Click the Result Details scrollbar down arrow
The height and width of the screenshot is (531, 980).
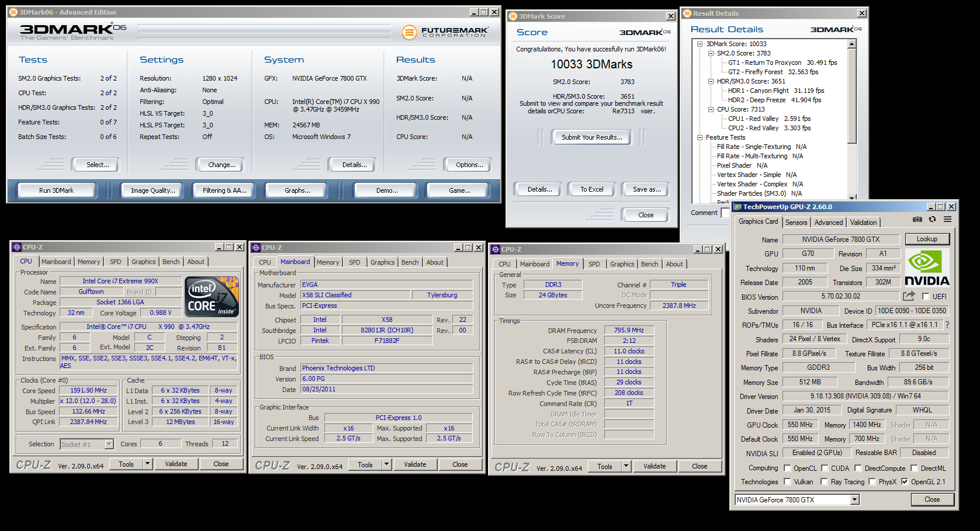coord(851,197)
